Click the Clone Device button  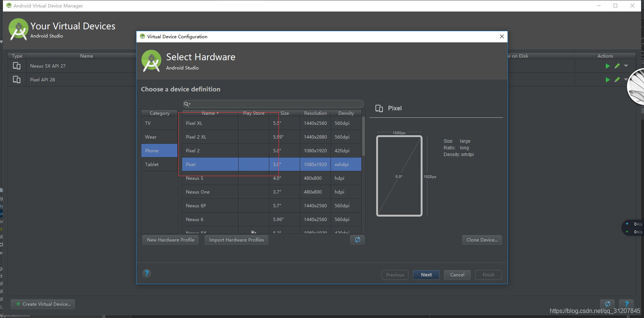click(x=482, y=240)
